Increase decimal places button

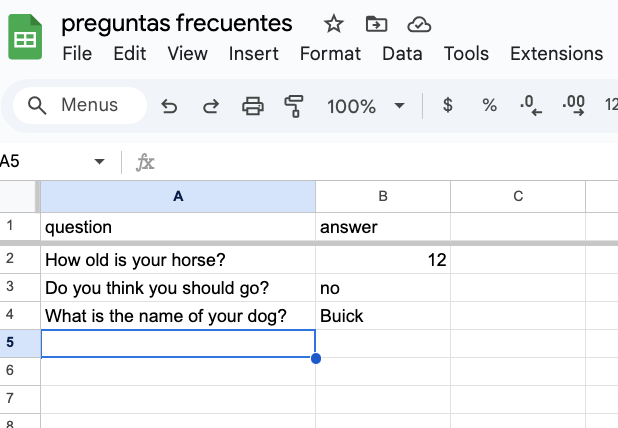[573, 105]
